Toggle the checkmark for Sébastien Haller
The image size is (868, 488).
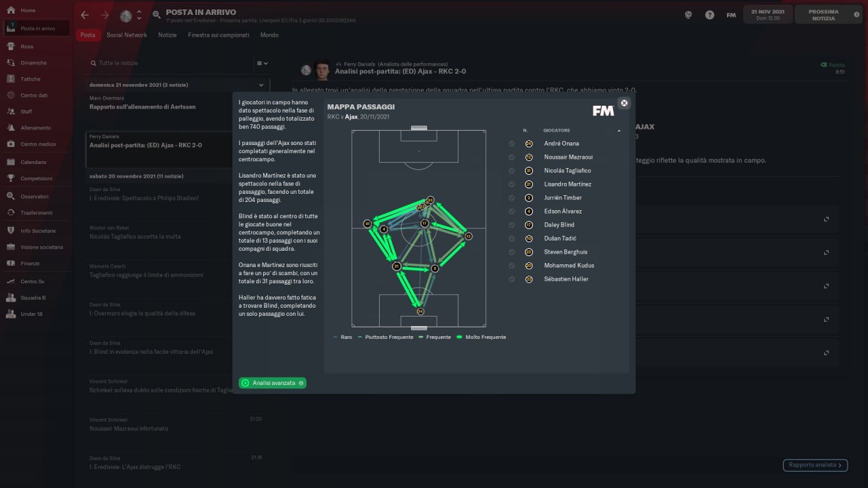511,279
